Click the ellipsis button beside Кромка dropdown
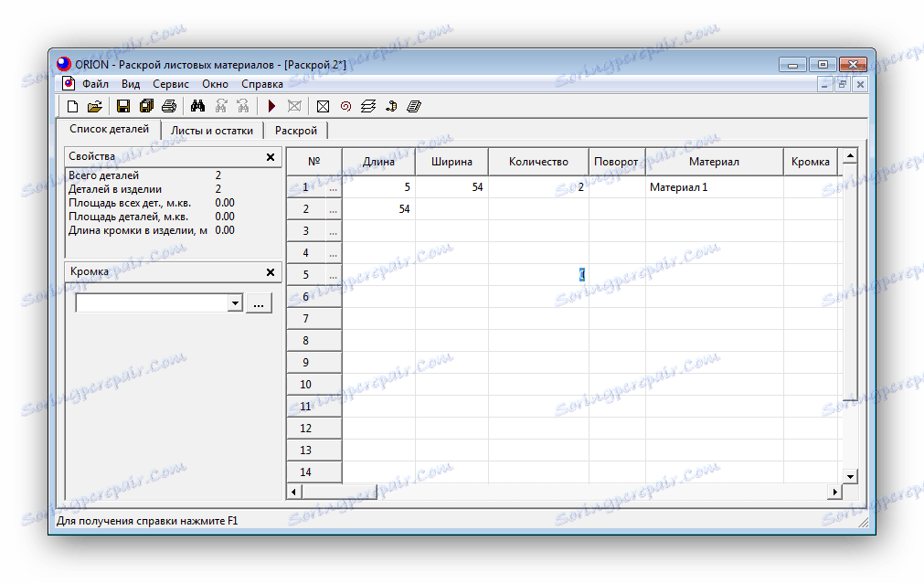 [259, 303]
